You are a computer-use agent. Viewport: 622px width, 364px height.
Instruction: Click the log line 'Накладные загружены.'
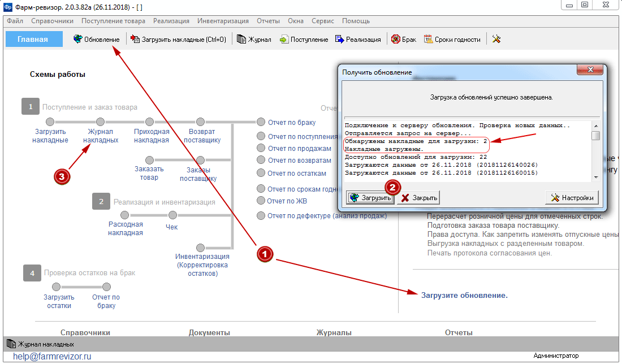(x=384, y=149)
